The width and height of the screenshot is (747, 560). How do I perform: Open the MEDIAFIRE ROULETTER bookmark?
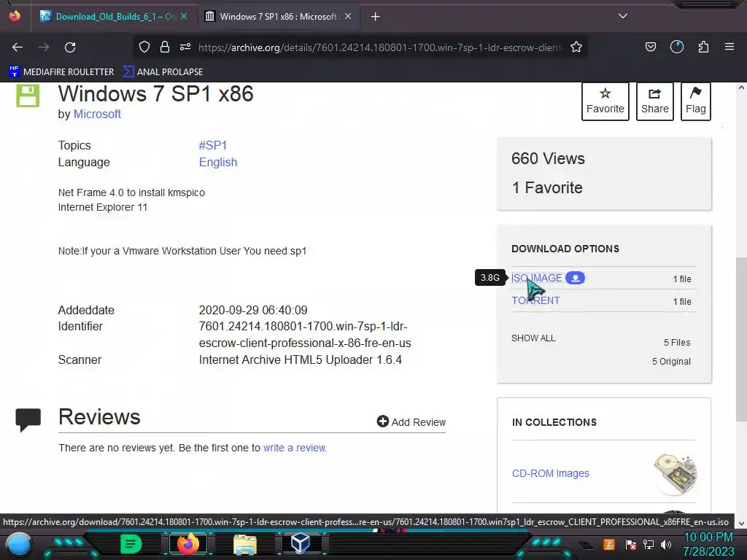(x=61, y=72)
